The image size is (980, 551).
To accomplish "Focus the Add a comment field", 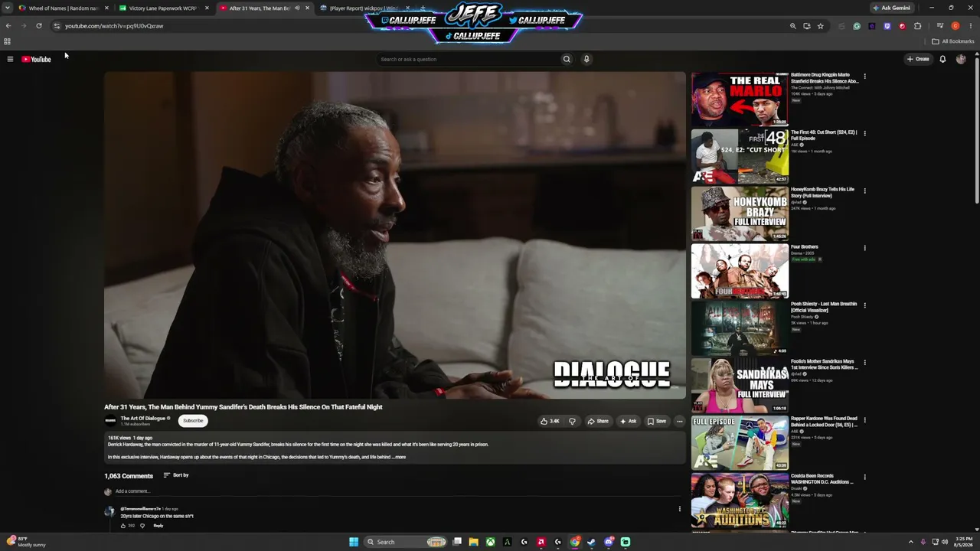I will [x=399, y=491].
